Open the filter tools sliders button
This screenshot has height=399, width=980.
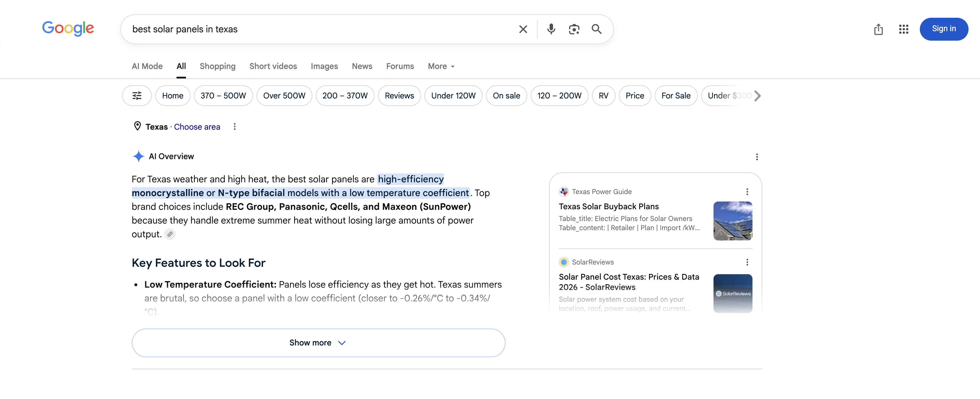tap(137, 96)
